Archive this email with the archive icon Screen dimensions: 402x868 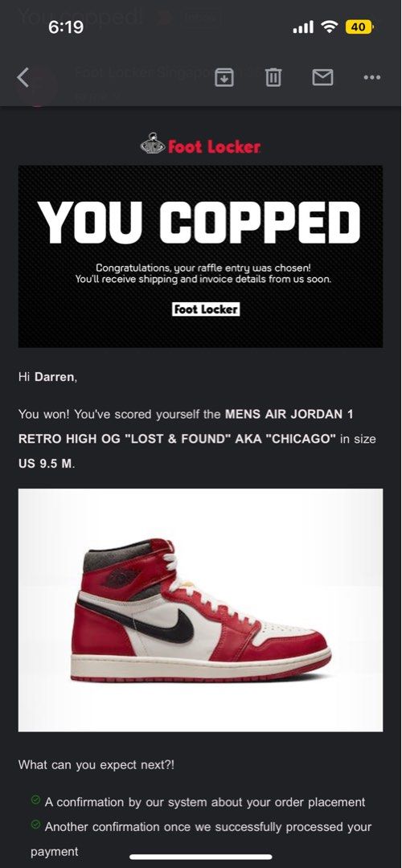(x=224, y=77)
